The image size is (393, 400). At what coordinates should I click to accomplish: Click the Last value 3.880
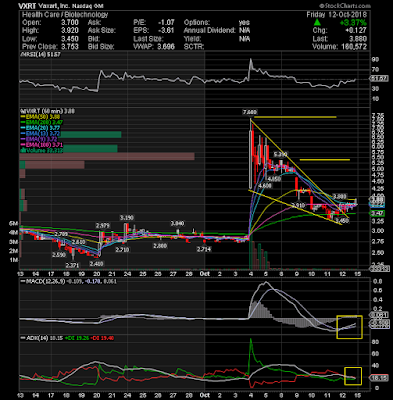tap(357, 39)
